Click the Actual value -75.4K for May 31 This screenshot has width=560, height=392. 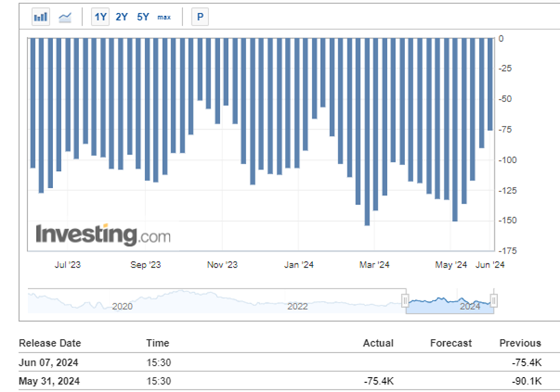click(379, 381)
